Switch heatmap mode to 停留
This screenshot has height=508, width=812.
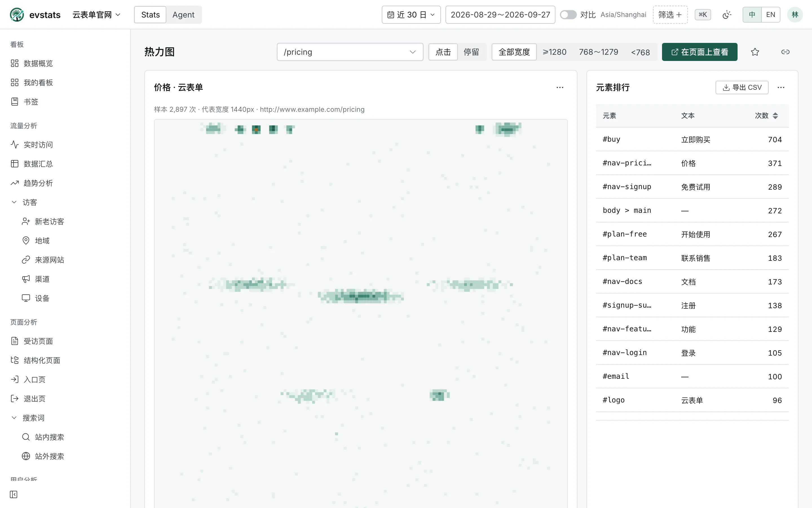471,52
